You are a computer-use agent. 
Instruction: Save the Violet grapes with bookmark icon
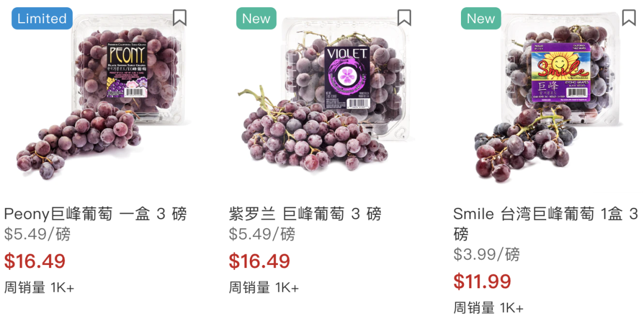[x=404, y=18]
